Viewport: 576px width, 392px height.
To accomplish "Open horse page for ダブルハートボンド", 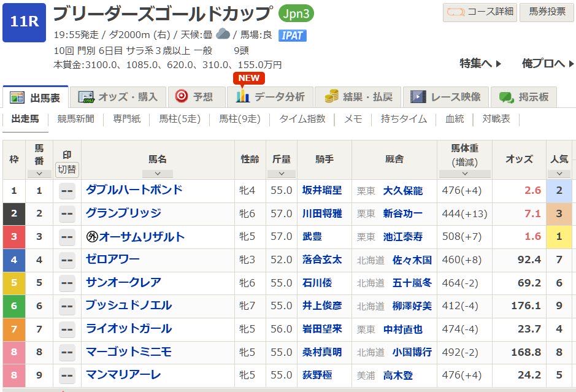I will [134, 190].
